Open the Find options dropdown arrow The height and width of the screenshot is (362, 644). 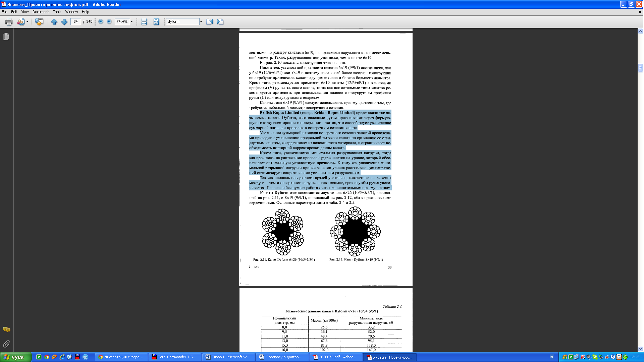(201, 21)
